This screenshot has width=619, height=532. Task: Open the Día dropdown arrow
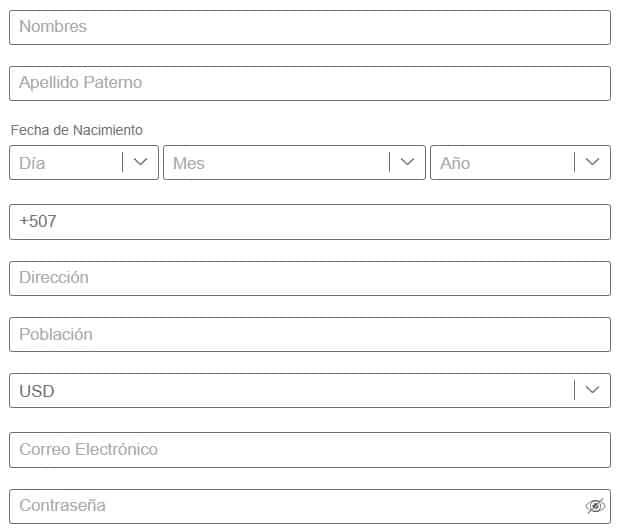[x=141, y=162]
